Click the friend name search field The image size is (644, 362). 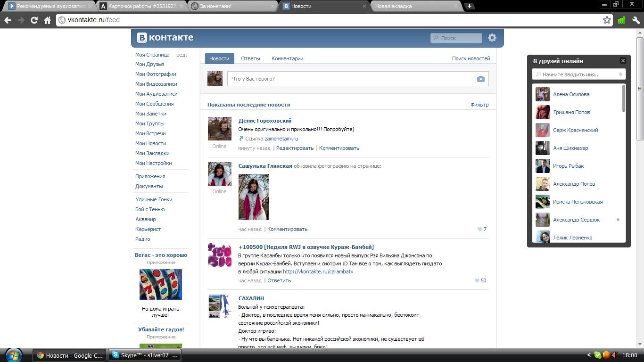coord(579,74)
